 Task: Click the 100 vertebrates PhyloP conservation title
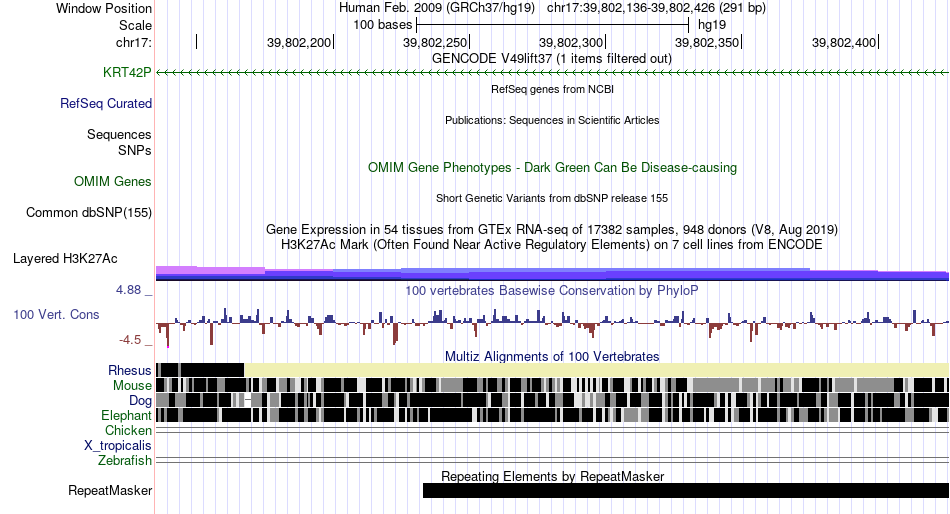pyautogui.click(x=551, y=291)
